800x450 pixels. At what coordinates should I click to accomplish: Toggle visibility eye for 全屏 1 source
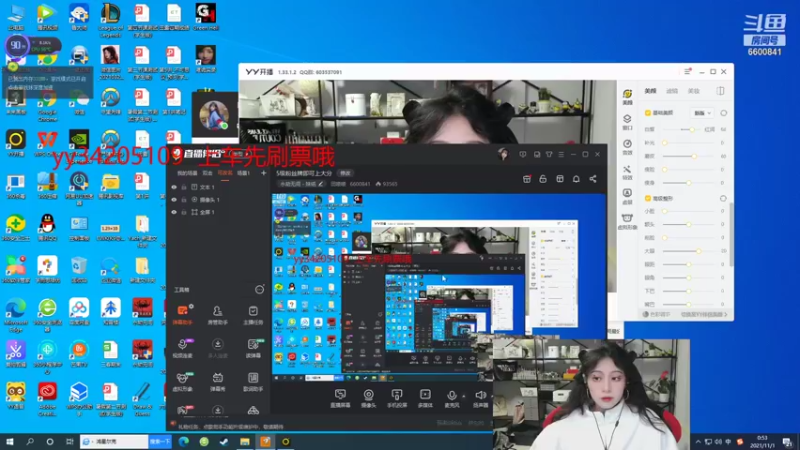(x=174, y=212)
